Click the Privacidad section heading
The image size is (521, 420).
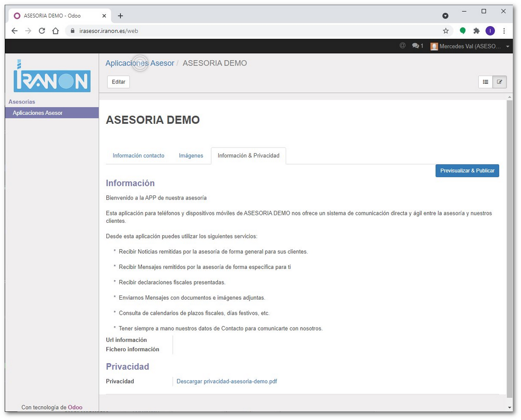pos(127,366)
